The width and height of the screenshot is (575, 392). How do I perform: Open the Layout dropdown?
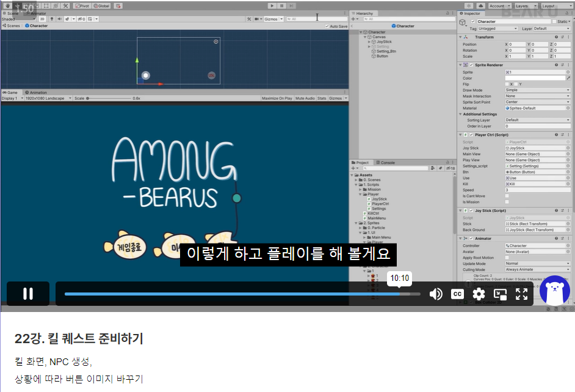(x=556, y=6)
